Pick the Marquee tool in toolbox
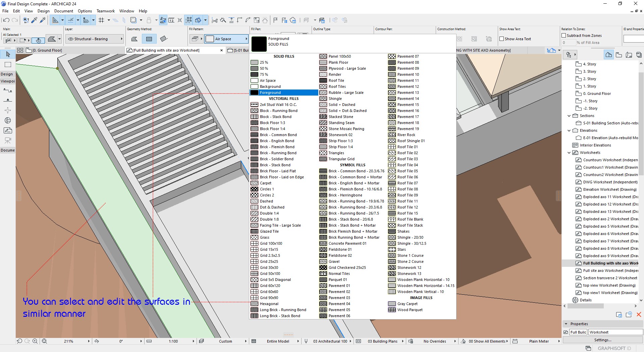Image resolution: width=644 pixels, height=352 pixels. tap(8, 64)
